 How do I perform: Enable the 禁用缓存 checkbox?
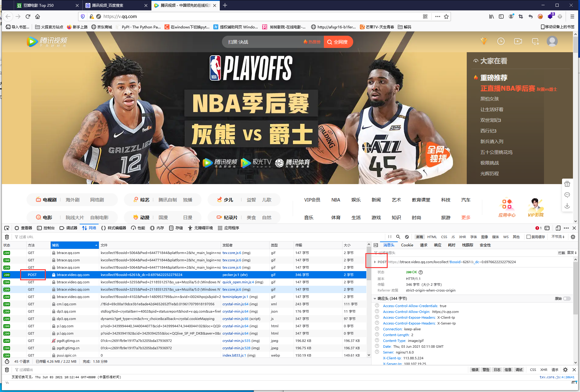point(528,237)
